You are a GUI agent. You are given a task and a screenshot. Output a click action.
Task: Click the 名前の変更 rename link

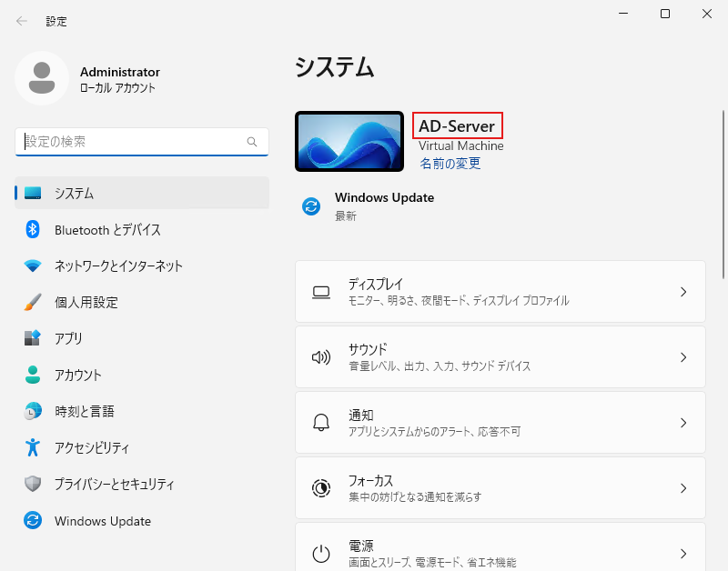[x=450, y=164]
